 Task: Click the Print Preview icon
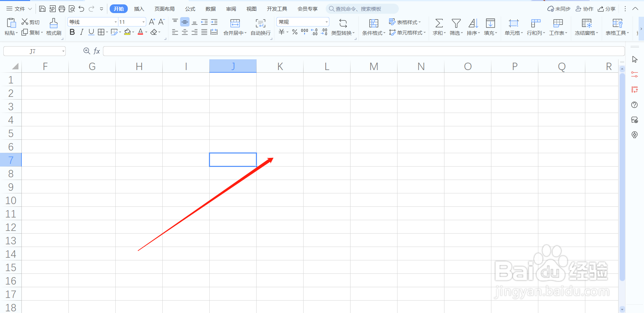point(71,9)
